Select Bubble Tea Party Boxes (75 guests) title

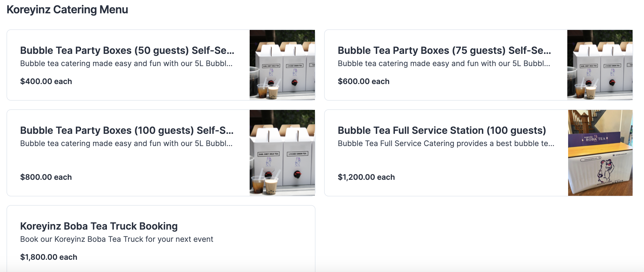click(x=444, y=50)
